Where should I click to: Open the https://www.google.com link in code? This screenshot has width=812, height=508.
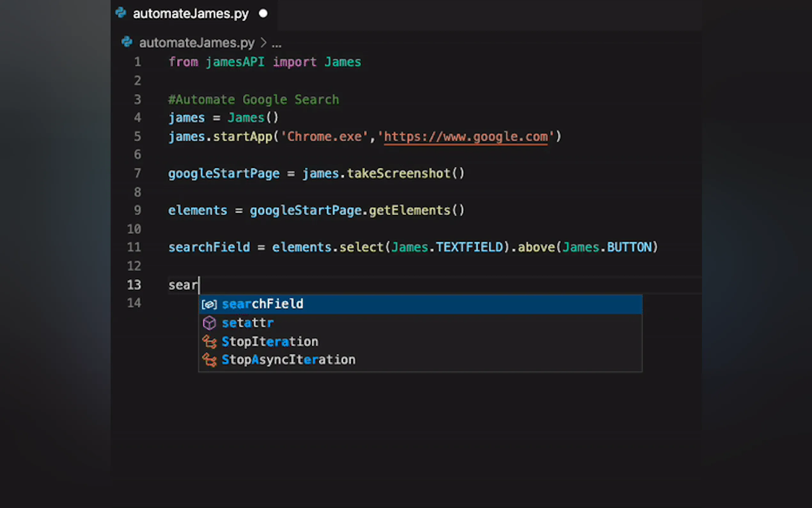click(x=465, y=137)
